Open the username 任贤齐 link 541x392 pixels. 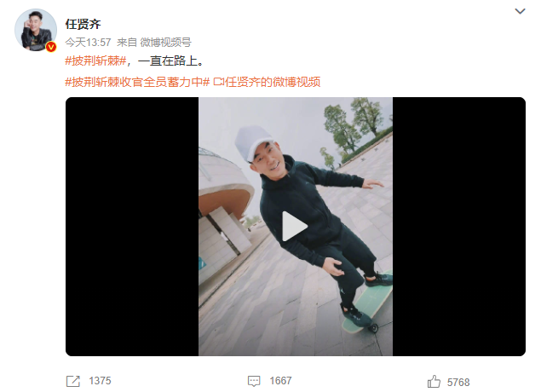click(x=83, y=24)
